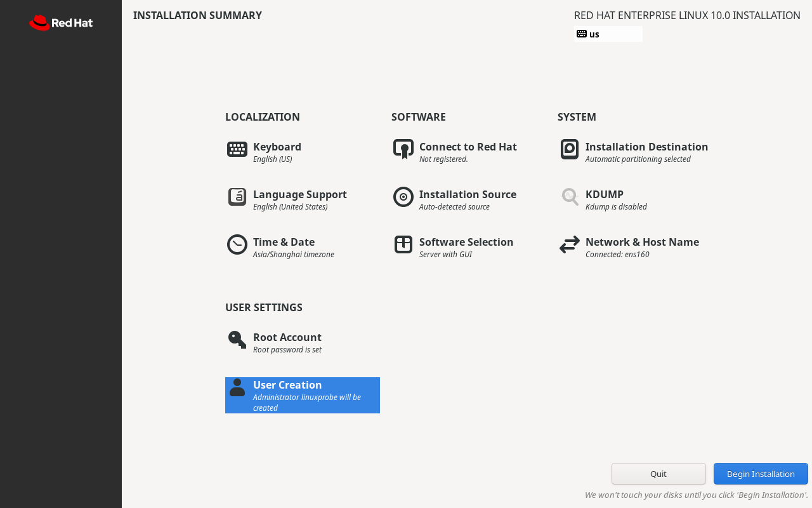
Task: Click the Software Selection package icon
Action: coord(403,244)
